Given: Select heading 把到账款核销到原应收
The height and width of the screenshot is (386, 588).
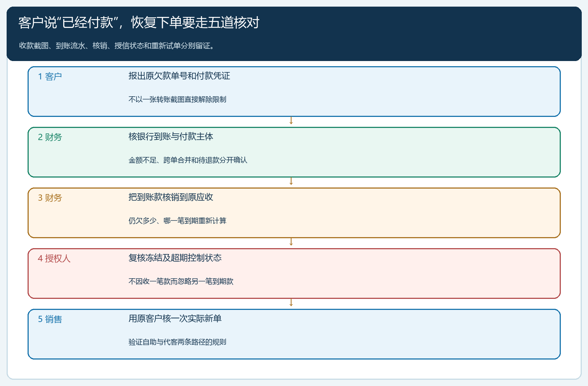Looking at the screenshot, I should pos(171,197).
